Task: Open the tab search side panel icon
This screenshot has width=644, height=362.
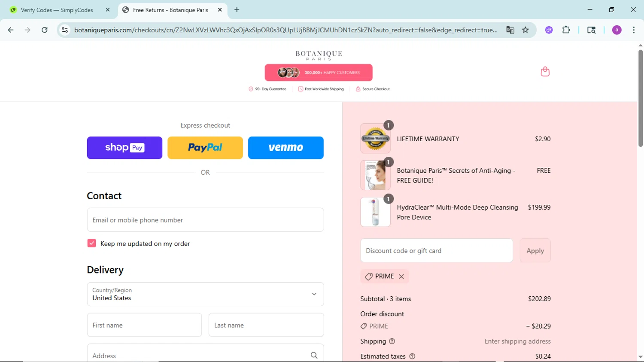Action: tap(591, 30)
